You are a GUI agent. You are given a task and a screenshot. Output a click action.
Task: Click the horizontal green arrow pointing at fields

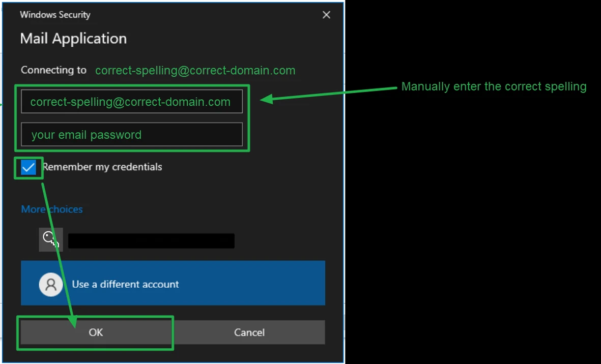(x=331, y=94)
